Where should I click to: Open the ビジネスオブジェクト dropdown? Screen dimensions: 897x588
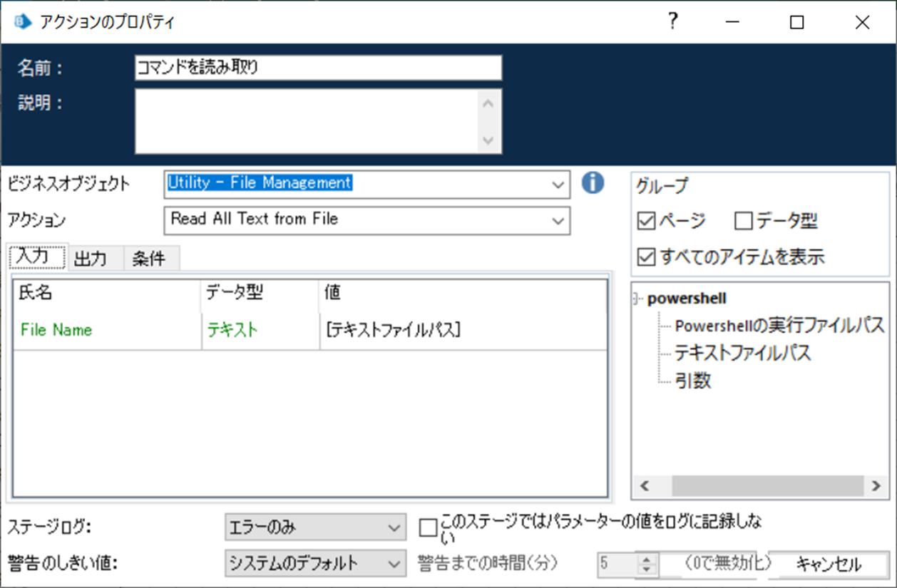558,184
